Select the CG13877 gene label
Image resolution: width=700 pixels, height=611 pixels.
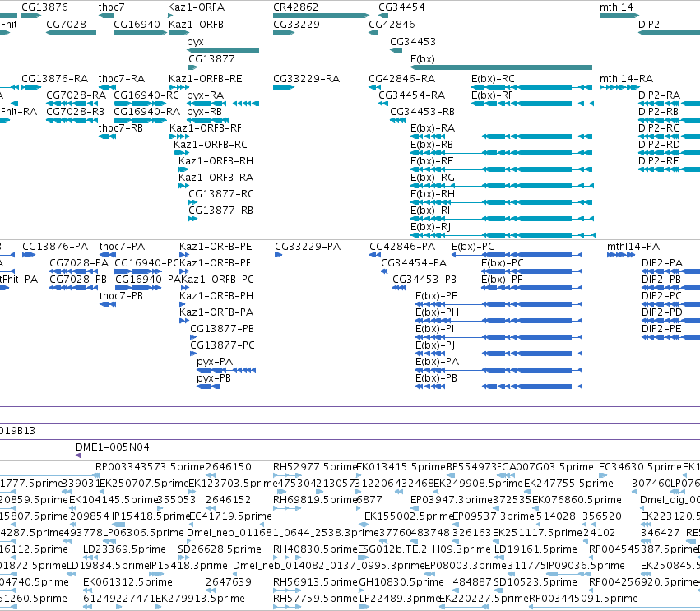click(x=211, y=59)
